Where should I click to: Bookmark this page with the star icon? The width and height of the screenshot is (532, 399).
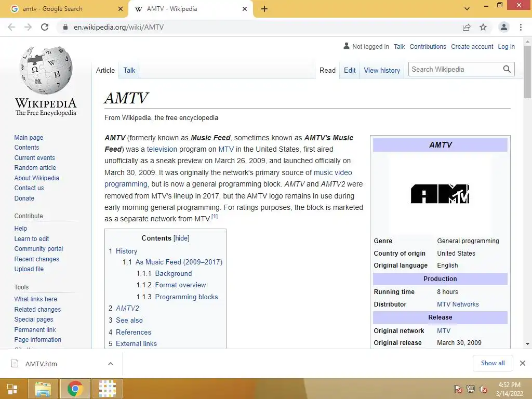483,27
